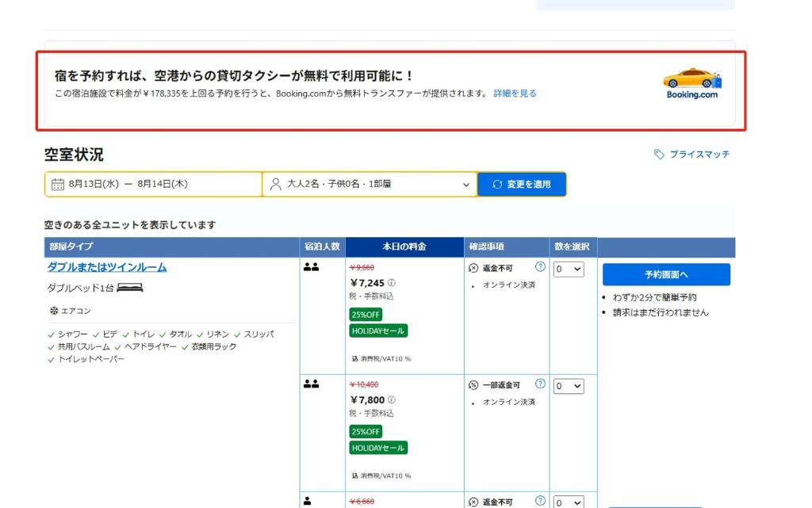This screenshot has width=812, height=508.
Task: Apply changes with the 変更を適用 button
Action: tap(522, 183)
